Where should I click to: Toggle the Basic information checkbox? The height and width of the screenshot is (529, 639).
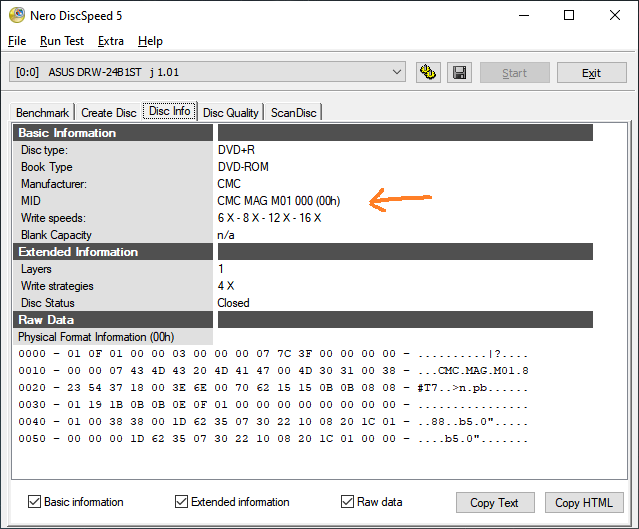click(34, 502)
